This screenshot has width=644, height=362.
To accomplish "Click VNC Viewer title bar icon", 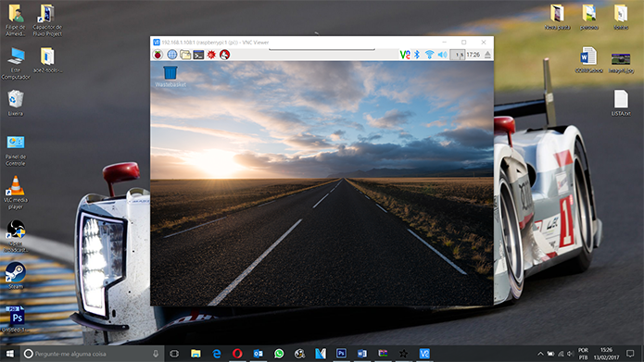I will [x=156, y=43].
